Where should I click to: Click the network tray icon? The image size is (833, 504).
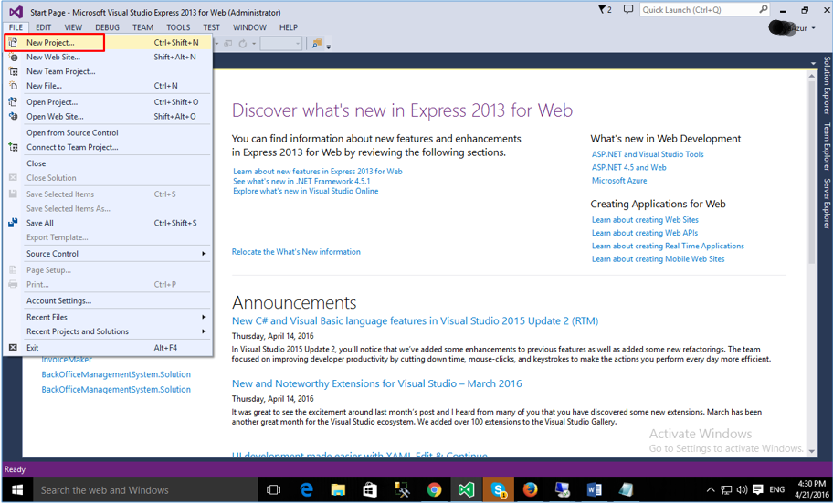pos(726,489)
